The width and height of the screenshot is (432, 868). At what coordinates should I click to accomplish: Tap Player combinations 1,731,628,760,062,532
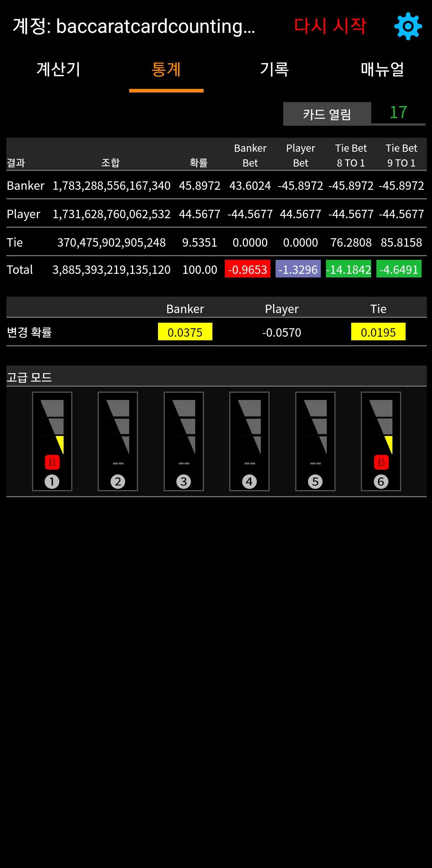click(112, 214)
